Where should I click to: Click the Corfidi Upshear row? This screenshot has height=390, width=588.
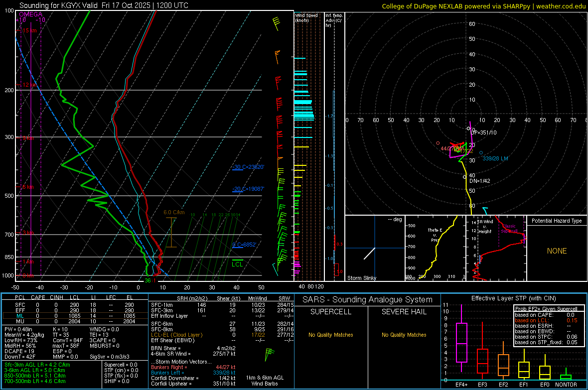(x=193, y=384)
